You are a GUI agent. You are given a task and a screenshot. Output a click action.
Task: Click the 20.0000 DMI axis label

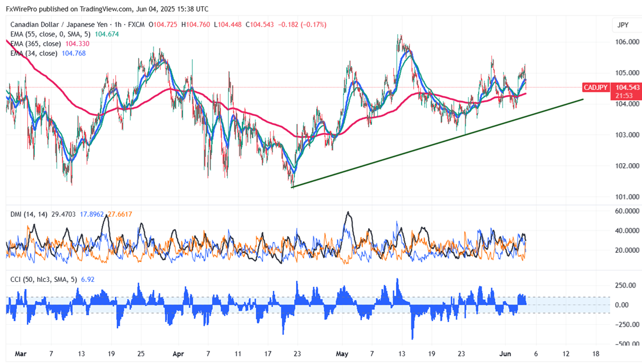click(627, 250)
